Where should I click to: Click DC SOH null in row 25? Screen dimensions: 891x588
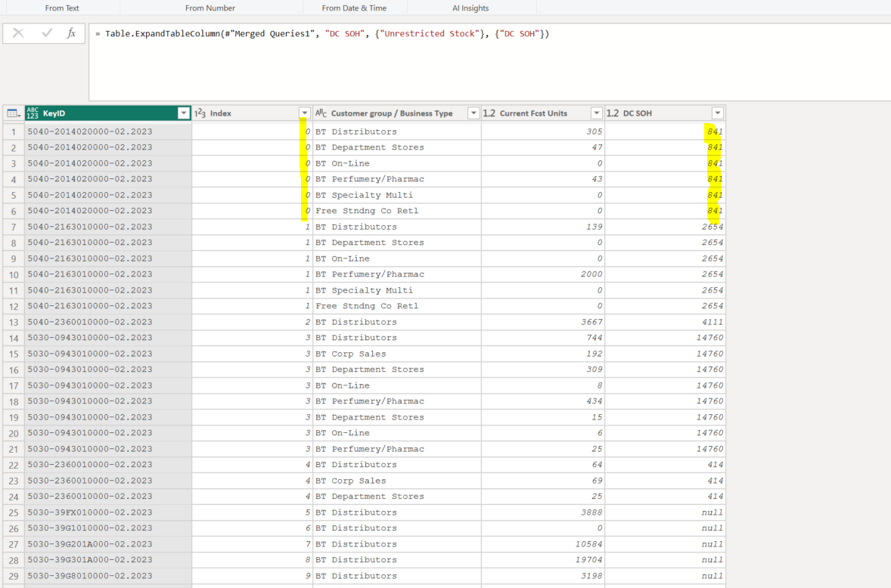click(x=665, y=512)
